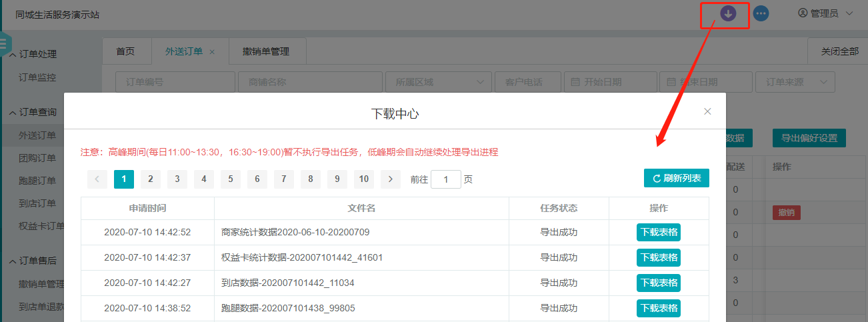This screenshot has width=868, height=322.
Task: Select page 9 in pagination
Action: coord(337,179)
